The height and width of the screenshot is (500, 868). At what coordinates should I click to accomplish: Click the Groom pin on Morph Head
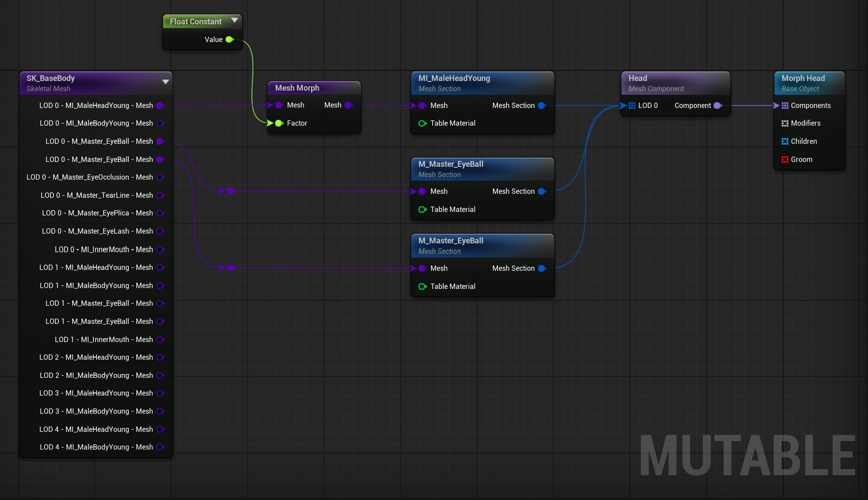click(x=785, y=159)
